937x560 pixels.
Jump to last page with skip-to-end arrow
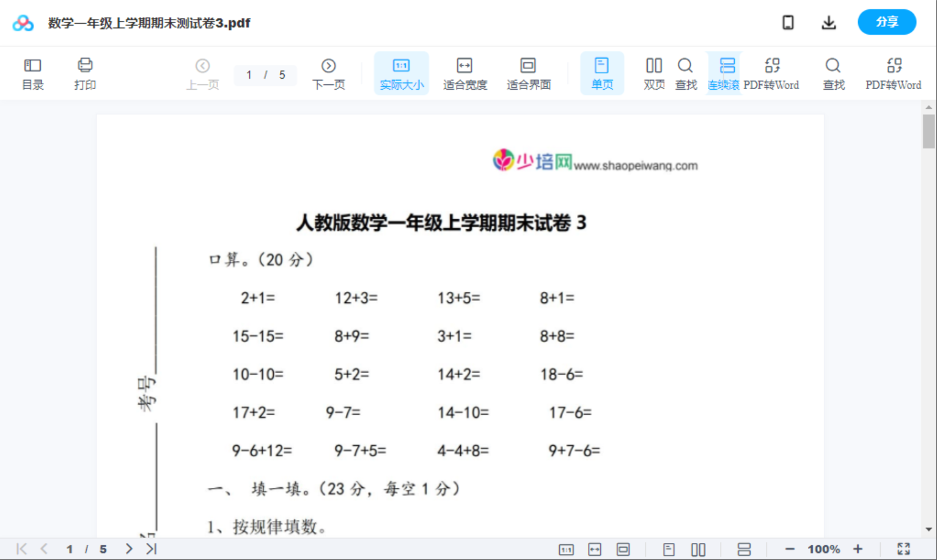point(151,548)
